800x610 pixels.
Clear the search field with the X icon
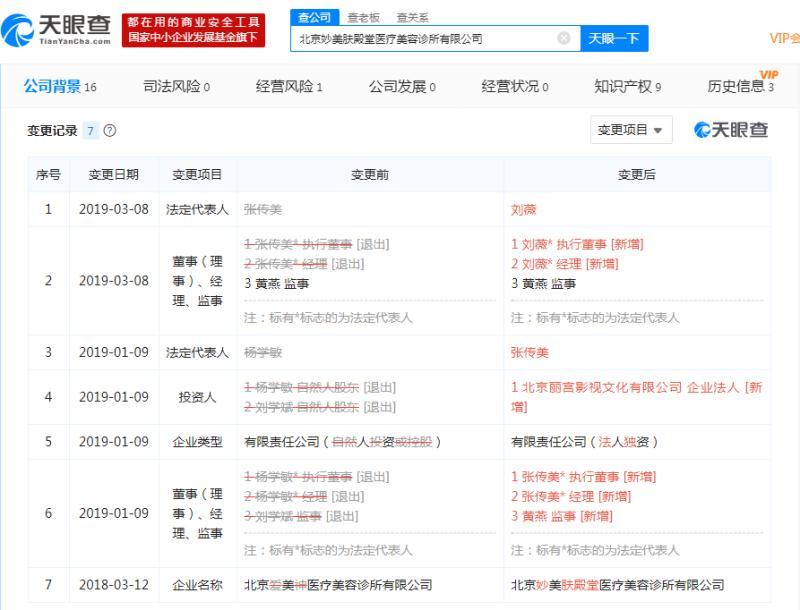[x=563, y=38]
